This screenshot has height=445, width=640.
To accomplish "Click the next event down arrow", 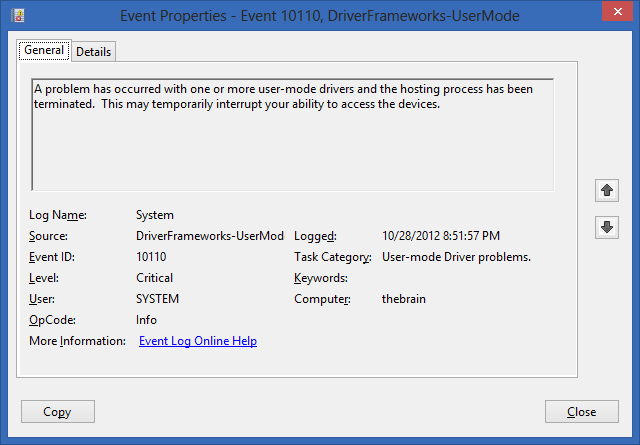I will coord(607,227).
